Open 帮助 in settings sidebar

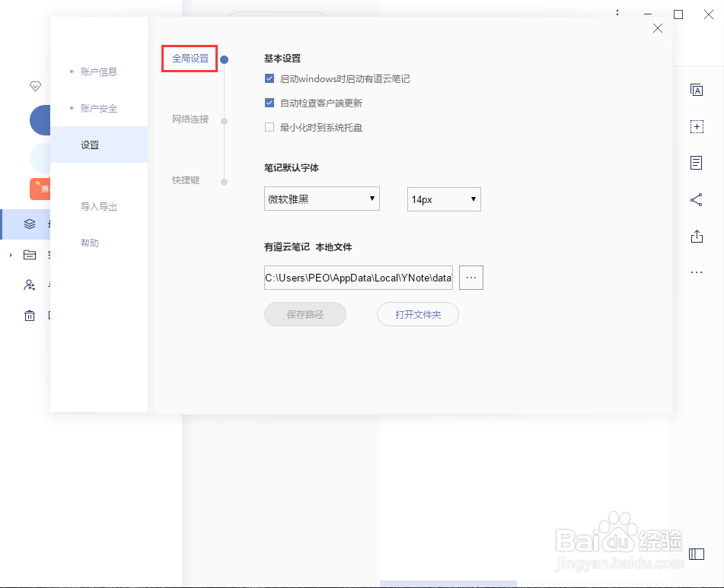click(90, 243)
